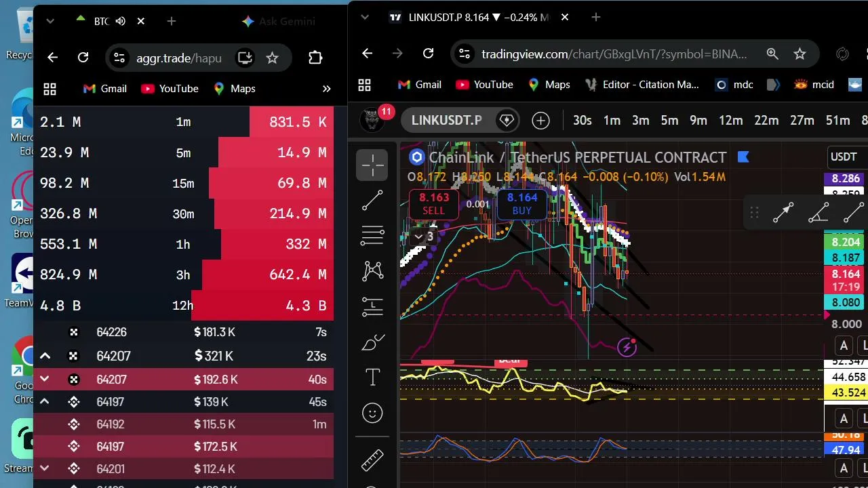Open the long position forecasting tool

pos(372,307)
